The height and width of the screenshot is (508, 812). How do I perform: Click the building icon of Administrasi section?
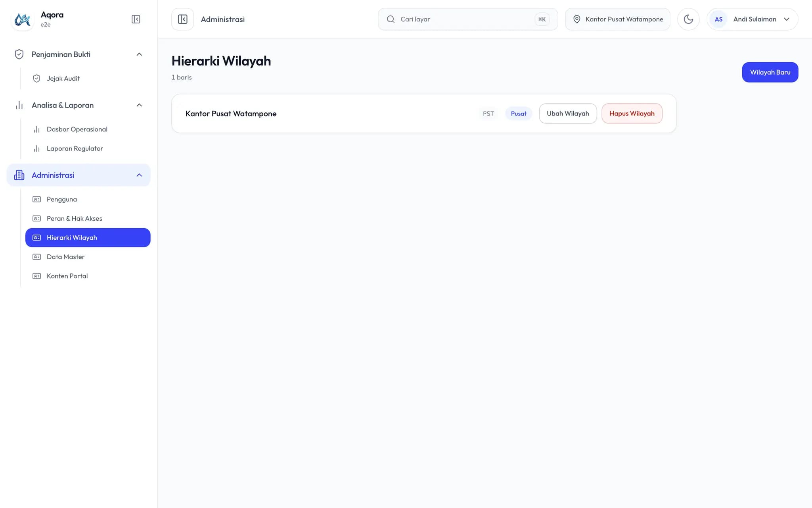coord(19,175)
